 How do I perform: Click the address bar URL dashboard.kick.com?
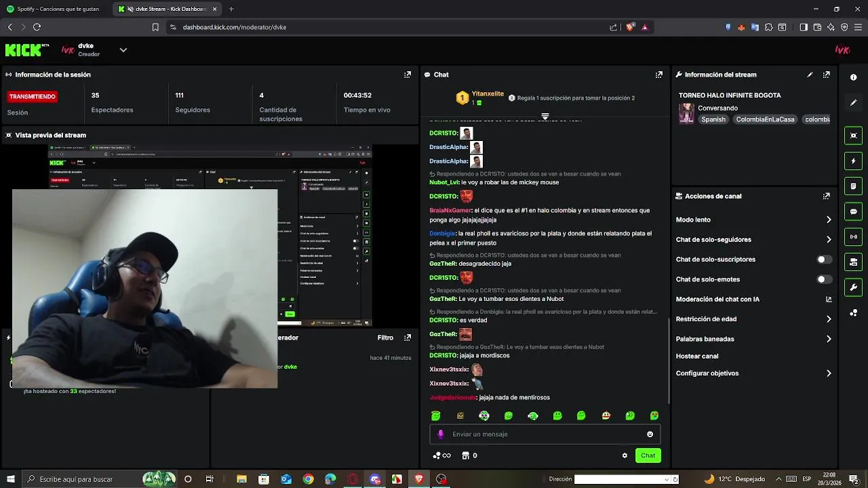coord(235,27)
